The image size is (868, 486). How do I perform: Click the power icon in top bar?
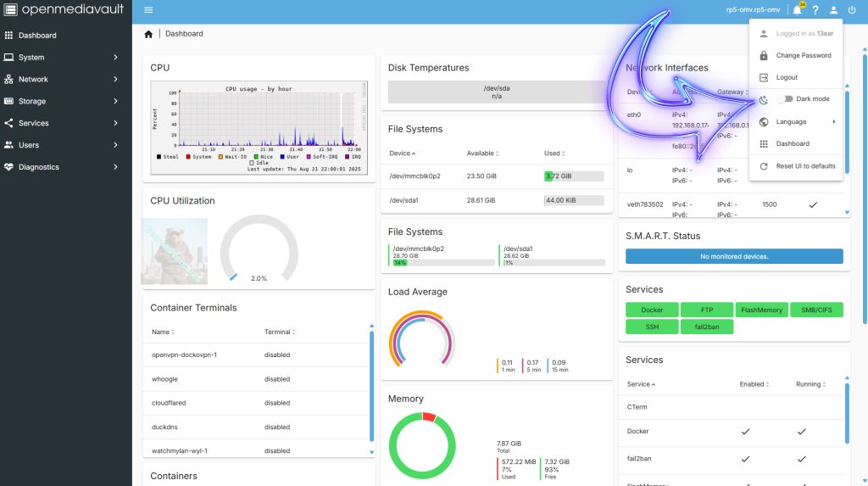852,10
